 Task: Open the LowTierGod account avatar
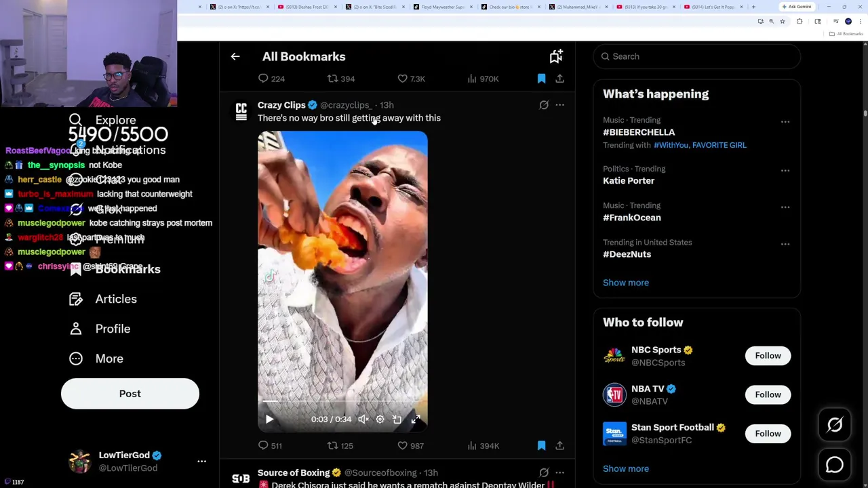pyautogui.click(x=79, y=462)
